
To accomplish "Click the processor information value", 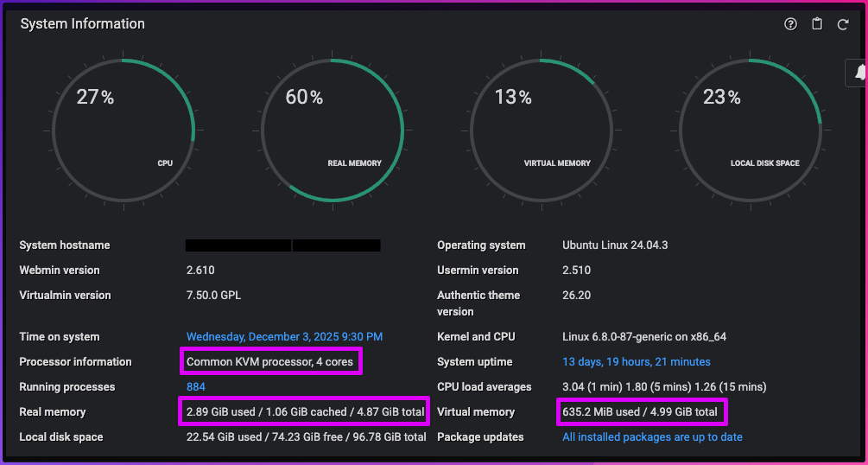I will [270, 362].
